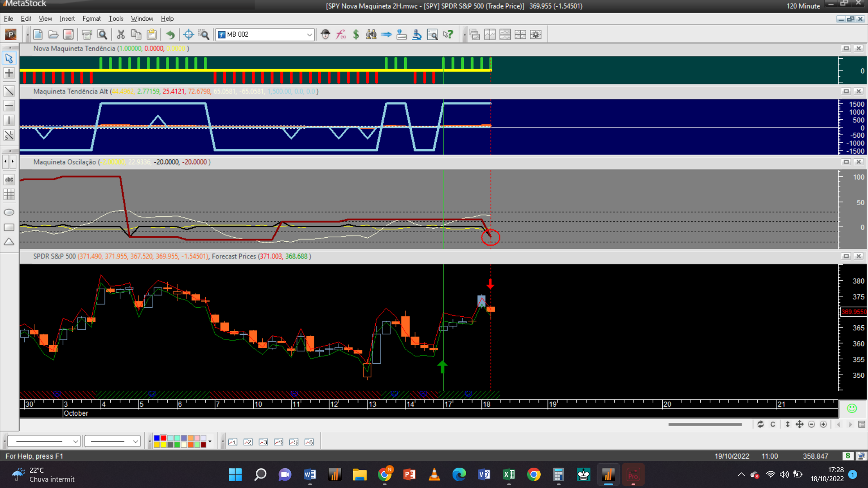
Task: Maximize the Nova Maquineta Tendência inner window
Action: [x=846, y=48]
